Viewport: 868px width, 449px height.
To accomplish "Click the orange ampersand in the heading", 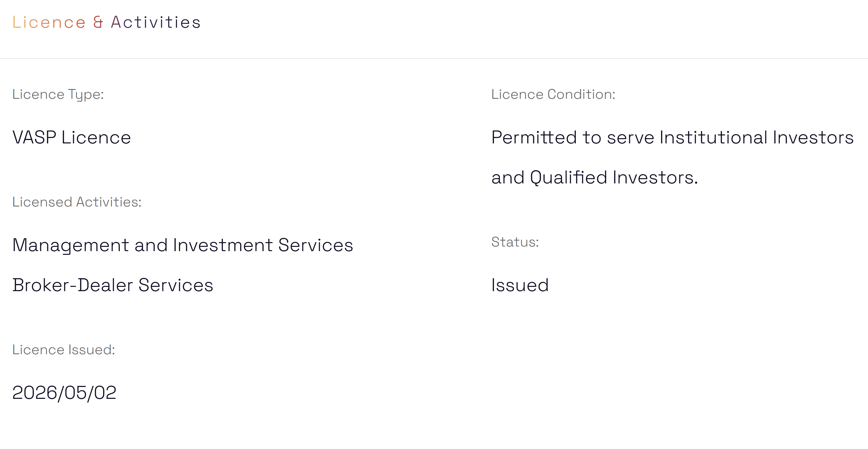I will tap(98, 22).
